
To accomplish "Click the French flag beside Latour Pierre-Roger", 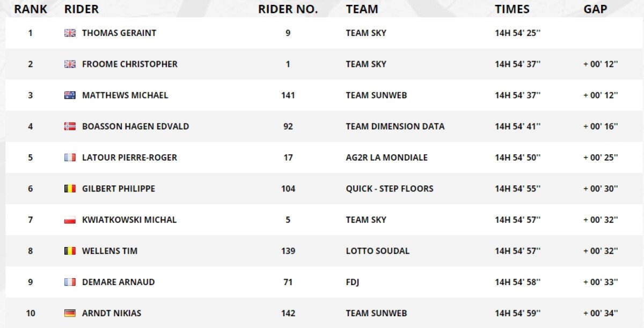I will [x=70, y=158].
